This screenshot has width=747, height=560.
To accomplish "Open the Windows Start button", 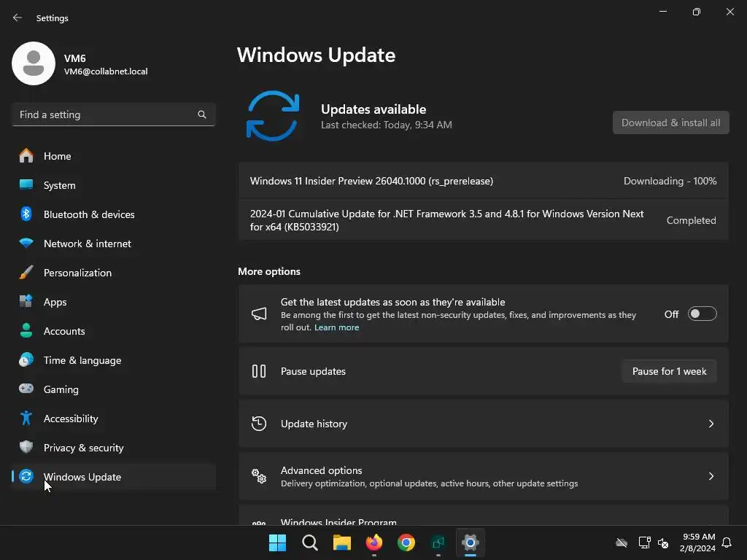I will tap(277, 542).
